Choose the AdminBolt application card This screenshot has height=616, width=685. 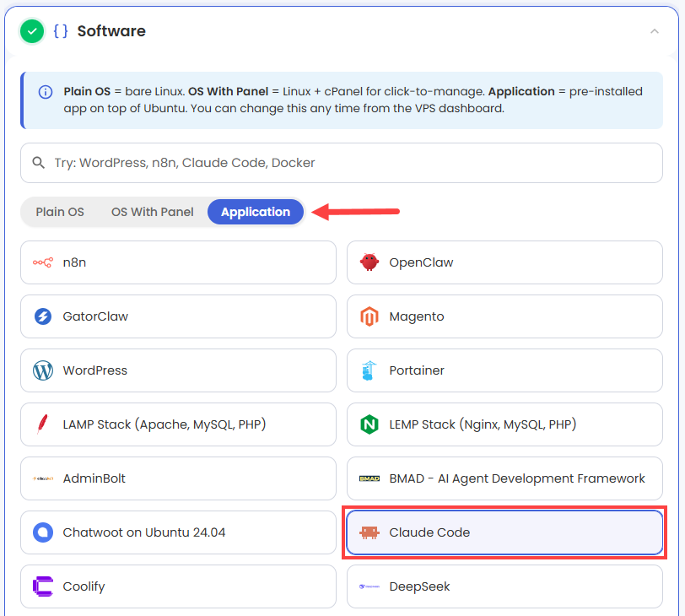click(178, 478)
